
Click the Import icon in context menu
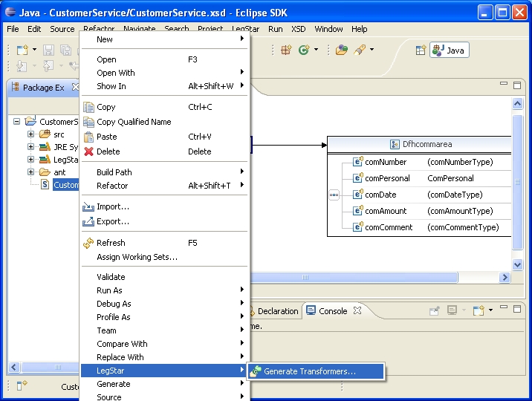click(88, 206)
